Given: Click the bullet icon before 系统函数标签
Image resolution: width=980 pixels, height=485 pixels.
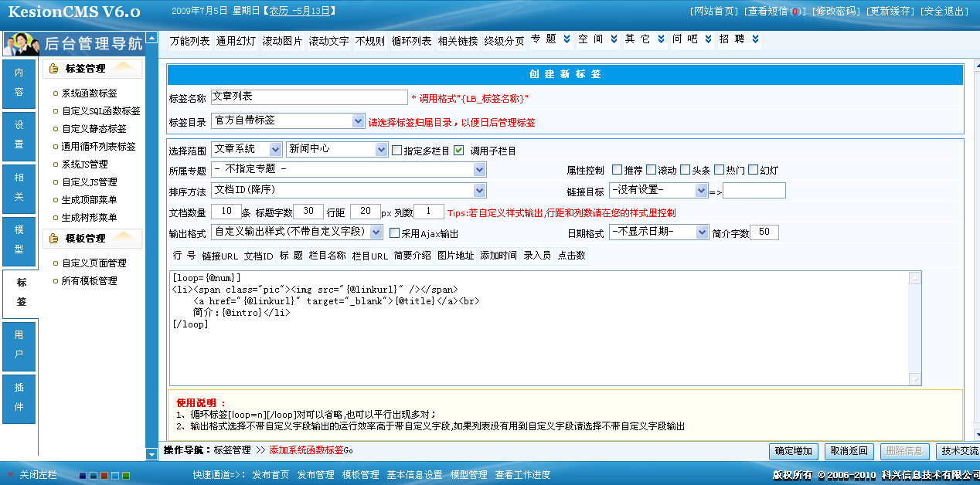Looking at the screenshot, I should pyautogui.click(x=55, y=93).
